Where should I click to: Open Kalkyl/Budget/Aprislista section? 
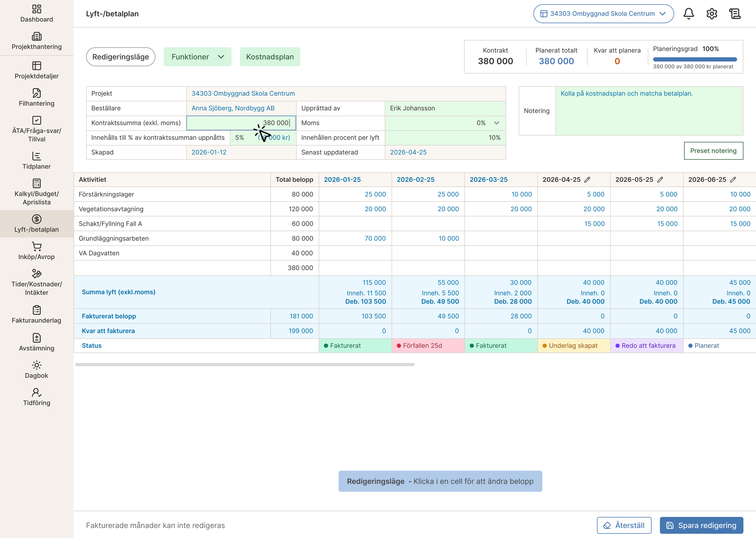(36, 192)
